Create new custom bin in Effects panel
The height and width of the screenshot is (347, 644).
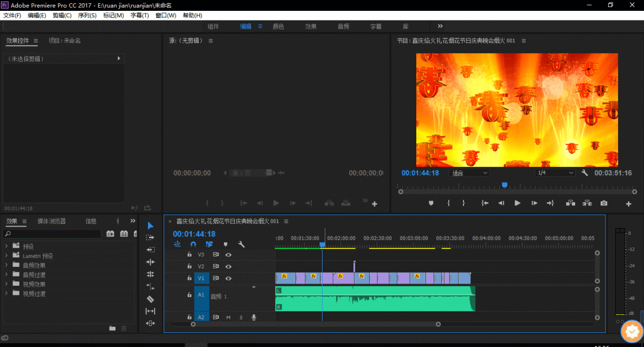[x=112, y=328]
